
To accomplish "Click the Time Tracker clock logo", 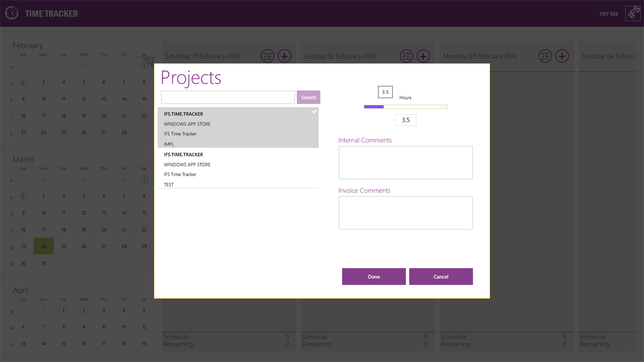I will click(12, 13).
